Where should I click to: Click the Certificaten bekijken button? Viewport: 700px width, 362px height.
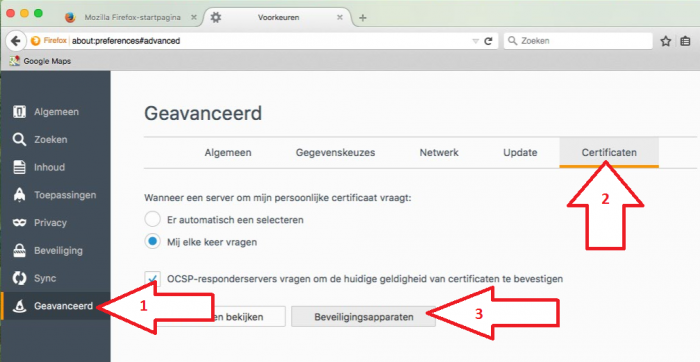[215, 317]
